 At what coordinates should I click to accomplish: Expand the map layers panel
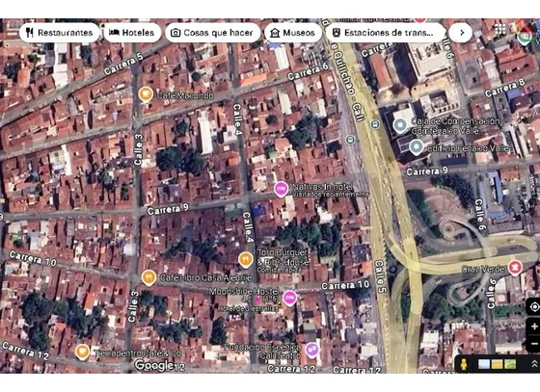click(x=535, y=364)
